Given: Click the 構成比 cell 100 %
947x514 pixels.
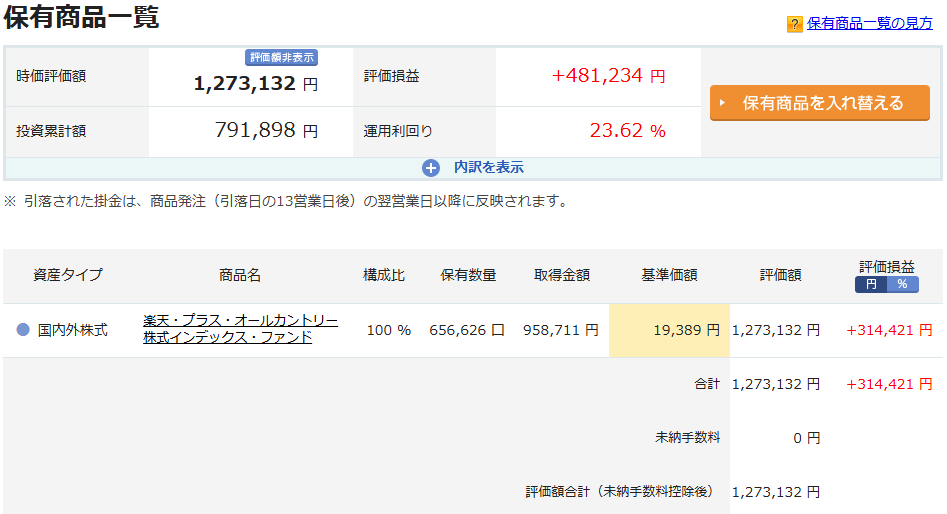Looking at the screenshot, I should tap(389, 330).
